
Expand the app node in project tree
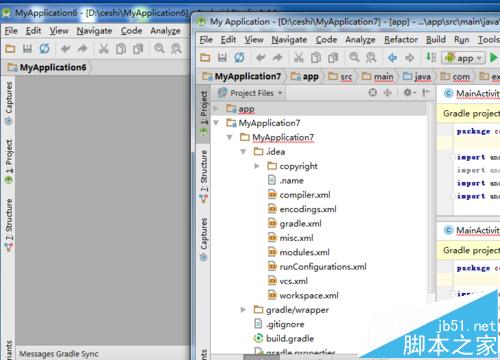pyautogui.click(x=216, y=109)
